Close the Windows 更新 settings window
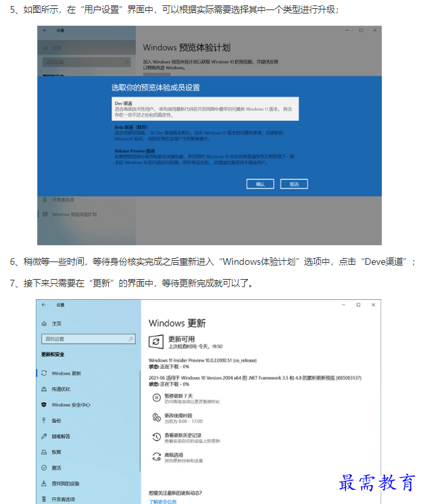This screenshot has height=504, width=421. coord(374,305)
